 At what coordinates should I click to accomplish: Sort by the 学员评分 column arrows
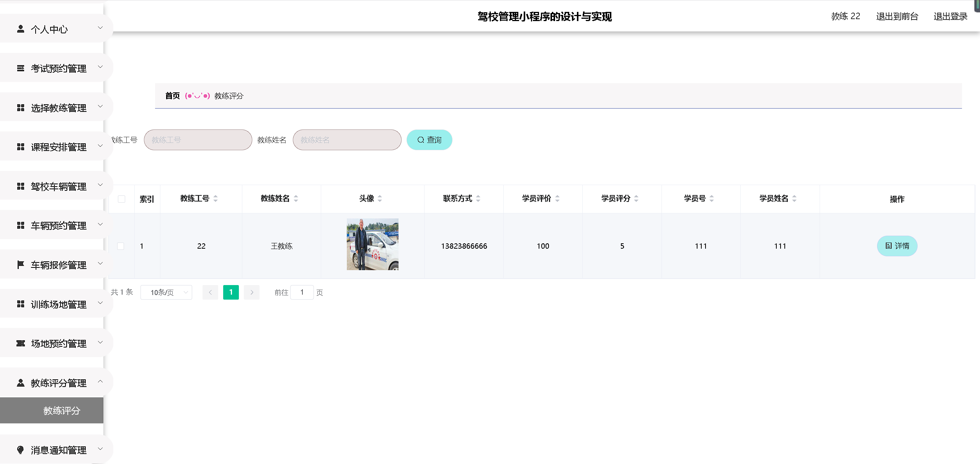636,198
